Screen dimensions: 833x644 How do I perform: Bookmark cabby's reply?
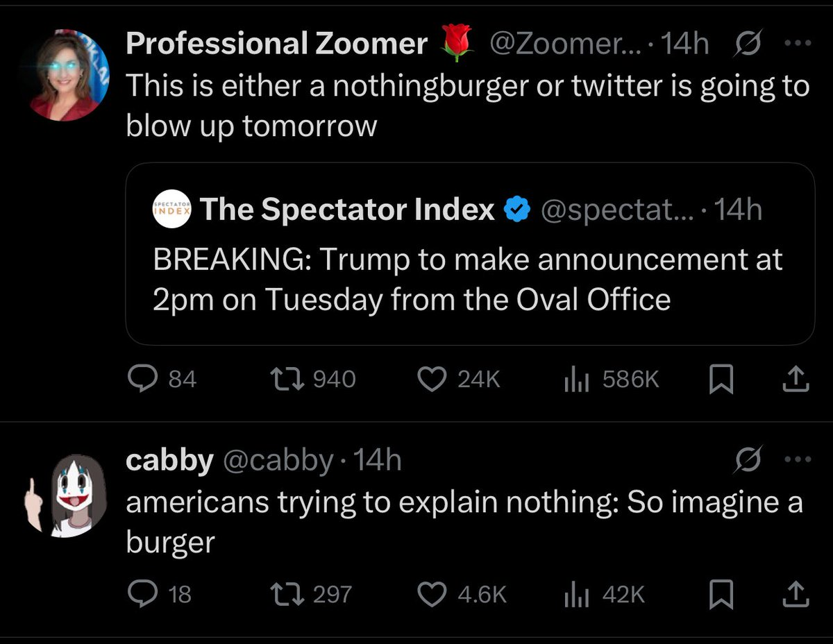coord(723,594)
